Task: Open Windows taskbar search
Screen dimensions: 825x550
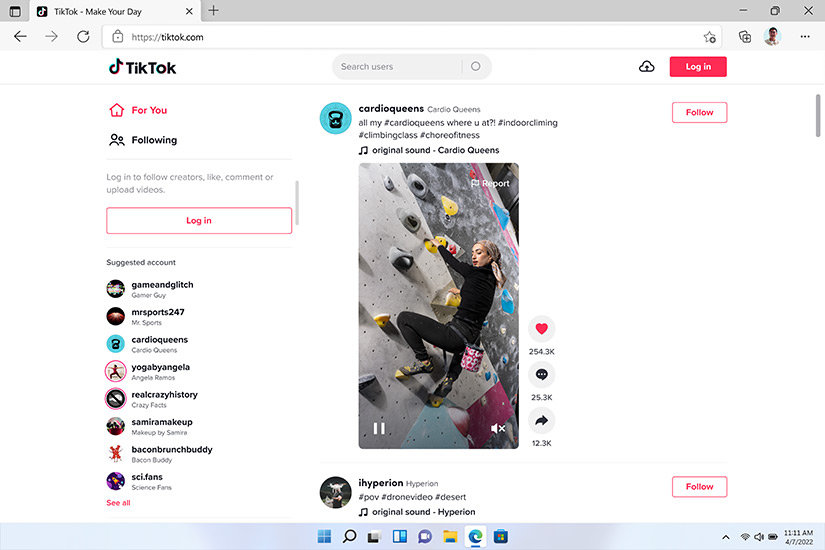Action: click(349, 536)
